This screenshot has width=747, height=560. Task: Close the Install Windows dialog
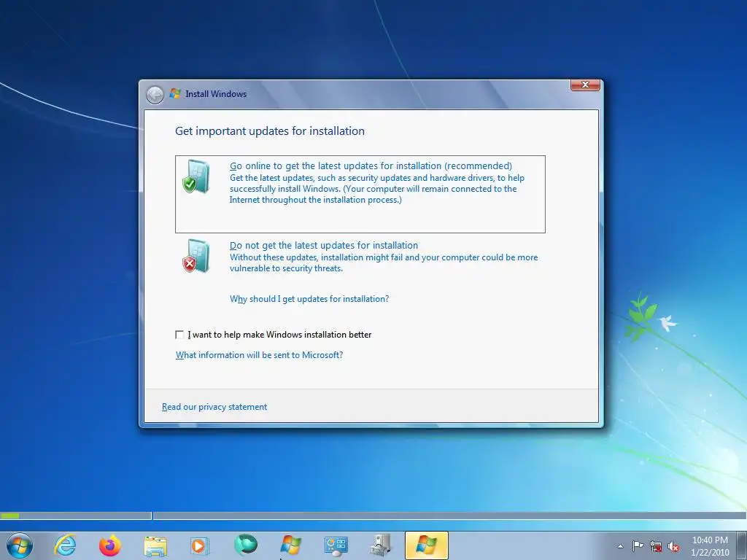(585, 85)
